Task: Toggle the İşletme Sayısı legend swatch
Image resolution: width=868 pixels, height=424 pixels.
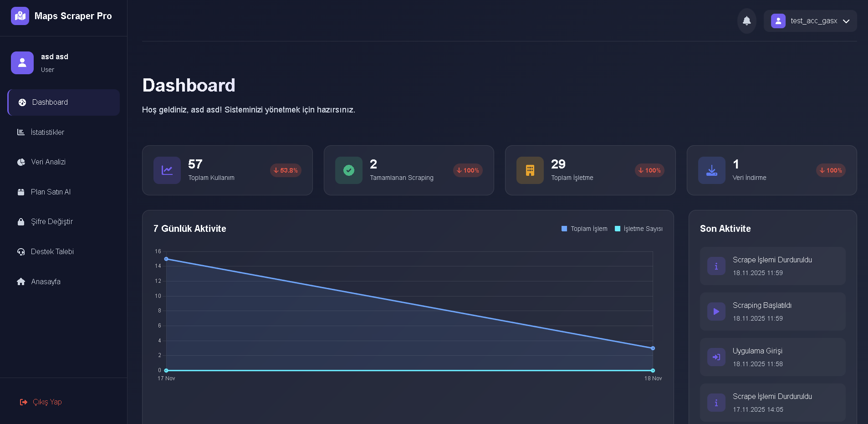Action: coord(618,229)
